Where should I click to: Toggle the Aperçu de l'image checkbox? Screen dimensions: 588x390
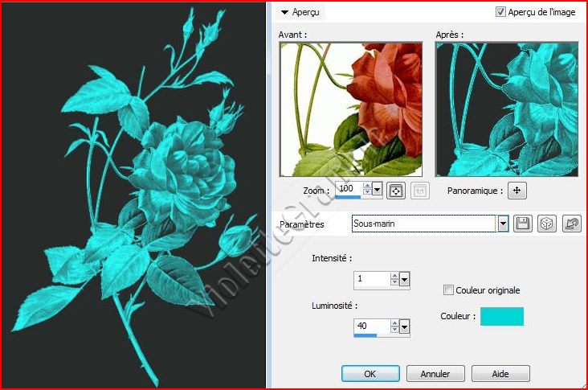501,12
